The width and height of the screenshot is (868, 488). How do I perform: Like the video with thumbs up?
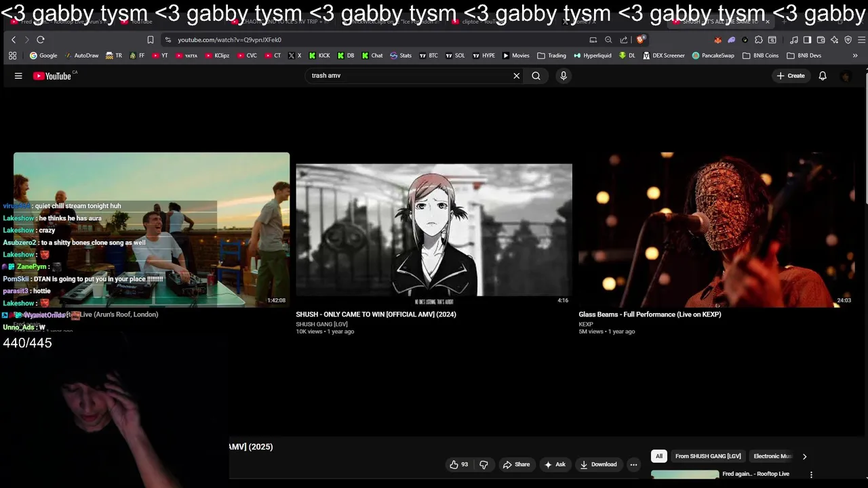click(459, 464)
